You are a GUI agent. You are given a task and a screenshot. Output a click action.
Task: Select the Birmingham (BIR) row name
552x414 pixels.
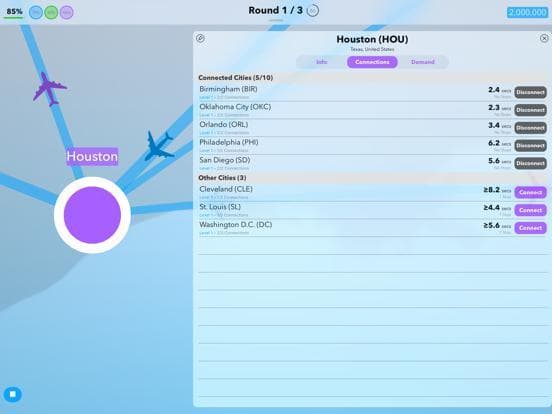pyautogui.click(x=228, y=89)
